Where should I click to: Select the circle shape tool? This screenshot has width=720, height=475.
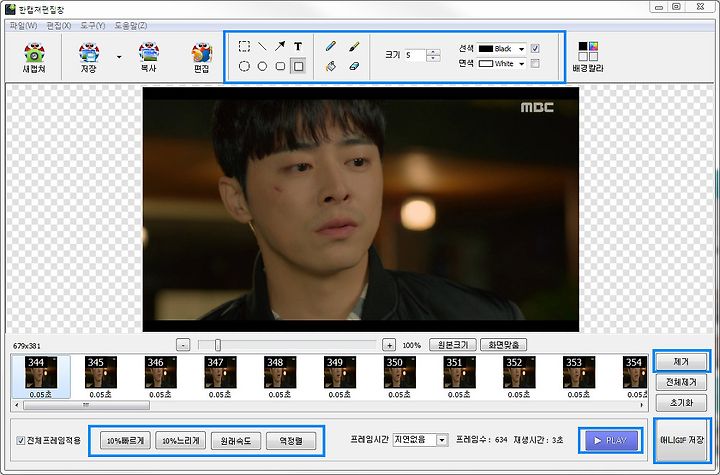pyautogui.click(x=262, y=66)
